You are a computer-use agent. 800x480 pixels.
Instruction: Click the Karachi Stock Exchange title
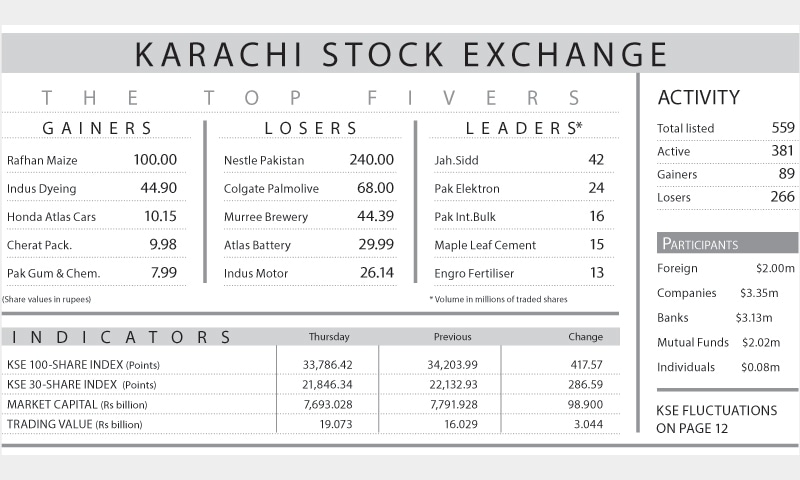(401, 54)
